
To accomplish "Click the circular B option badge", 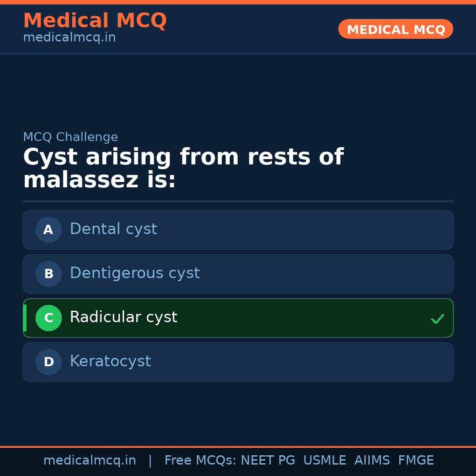I will coord(48,274).
